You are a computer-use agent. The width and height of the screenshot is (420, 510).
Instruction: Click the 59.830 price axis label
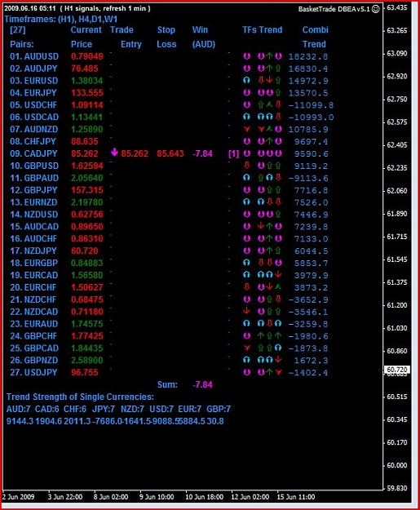point(397,488)
